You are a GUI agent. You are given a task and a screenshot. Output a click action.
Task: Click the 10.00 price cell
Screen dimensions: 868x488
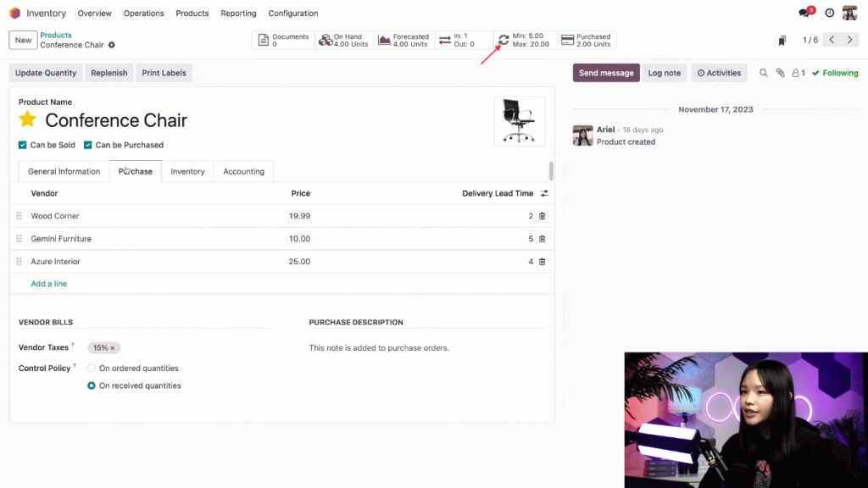(x=299, y=238)
